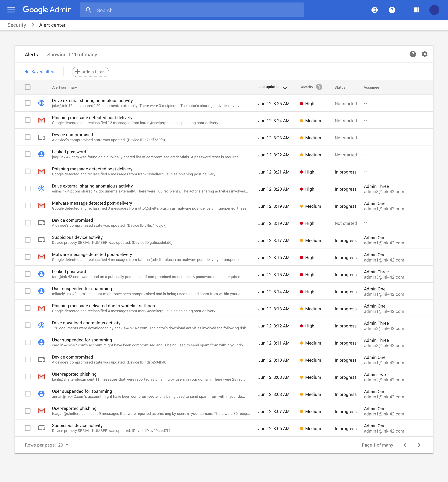The width and height of the screenshot is (448, 482).
Task: Select checkbox for tara@ink-42.com leaked password alert
Action: click(x=28, y=274)
